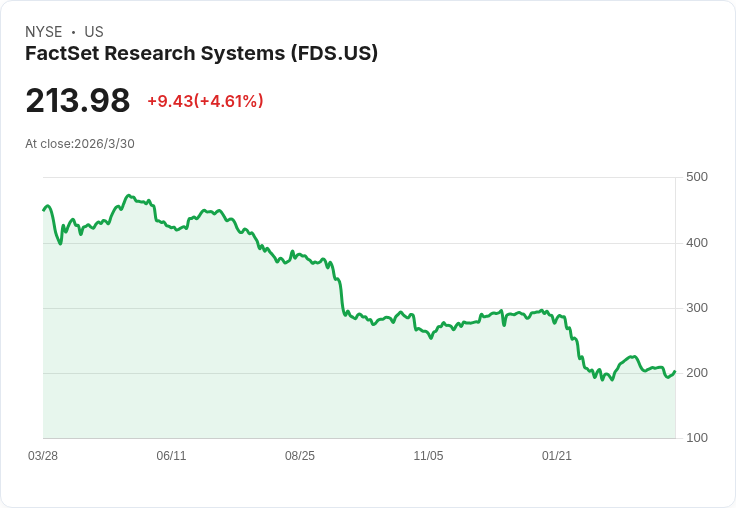
Task: Select the 01/21 date axis label
Action: (557, 456)
